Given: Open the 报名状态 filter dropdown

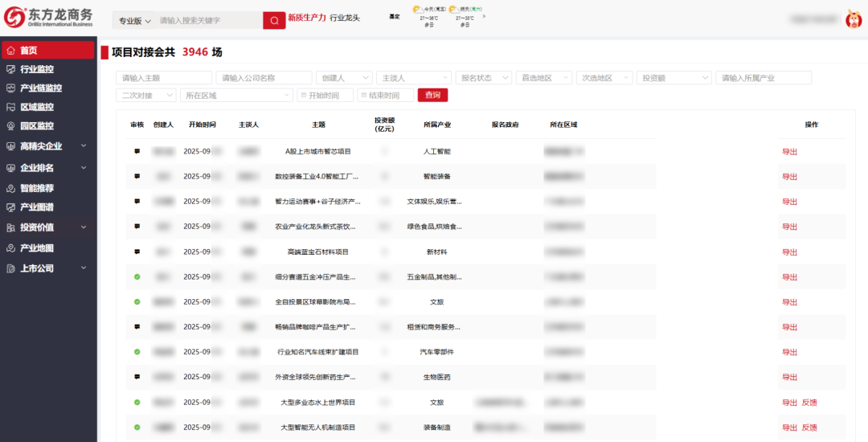Looking at the screenshot, I should pos(483,78).
